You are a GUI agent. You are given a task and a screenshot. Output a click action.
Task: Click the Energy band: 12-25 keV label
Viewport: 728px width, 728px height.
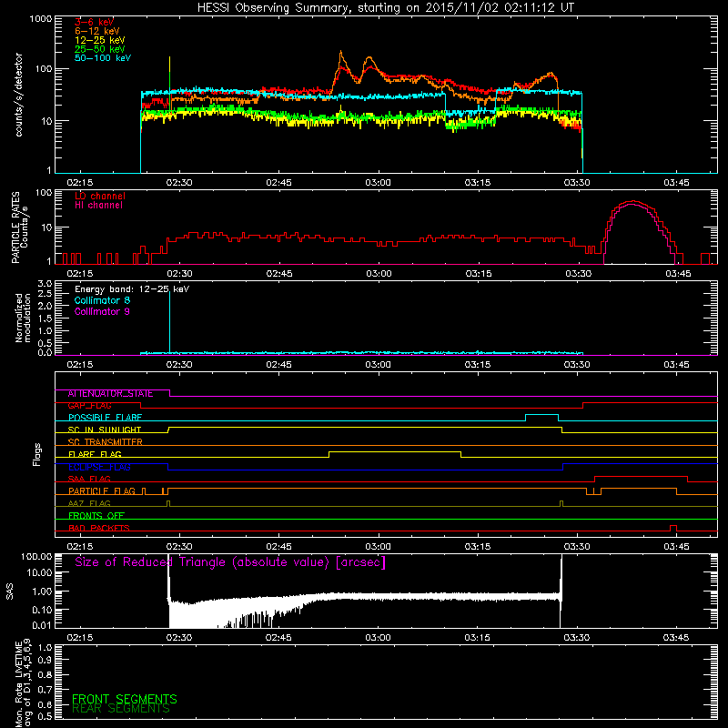click(132, 289)
